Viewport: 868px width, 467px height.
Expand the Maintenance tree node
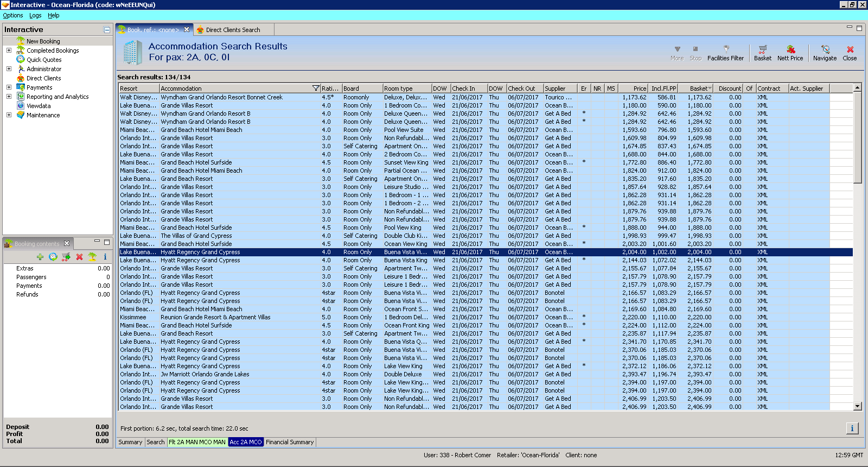click(x=9, y=115)
